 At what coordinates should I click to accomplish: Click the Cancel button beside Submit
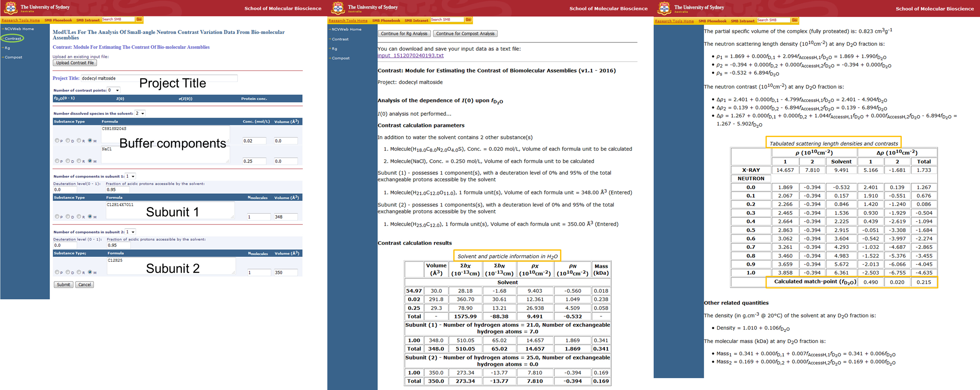(84, 284)
